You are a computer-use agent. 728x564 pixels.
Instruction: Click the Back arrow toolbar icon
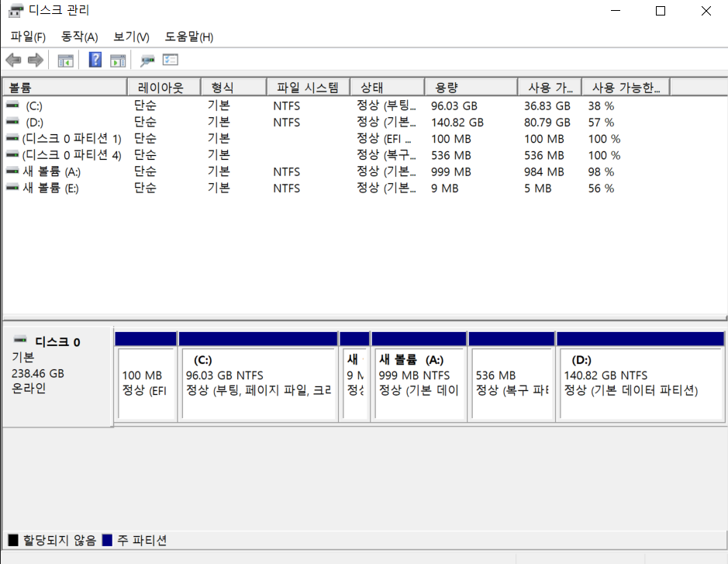[x=13, y=60]
